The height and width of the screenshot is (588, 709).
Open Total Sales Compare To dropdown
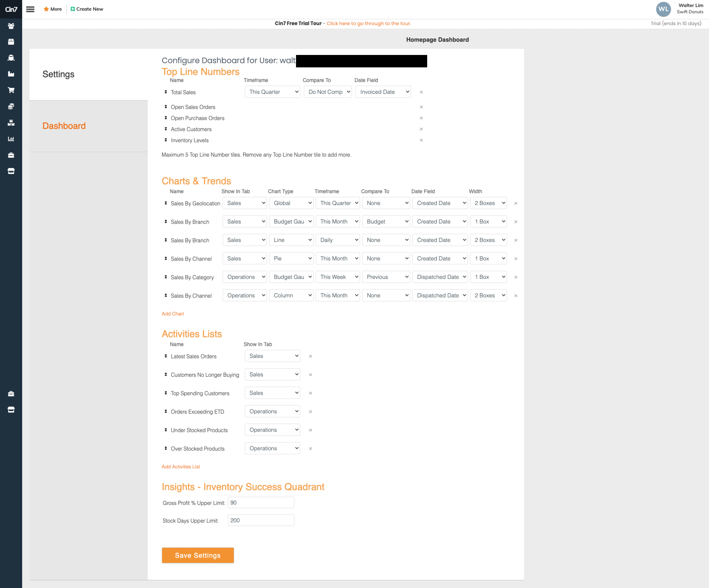click(328, 92)
